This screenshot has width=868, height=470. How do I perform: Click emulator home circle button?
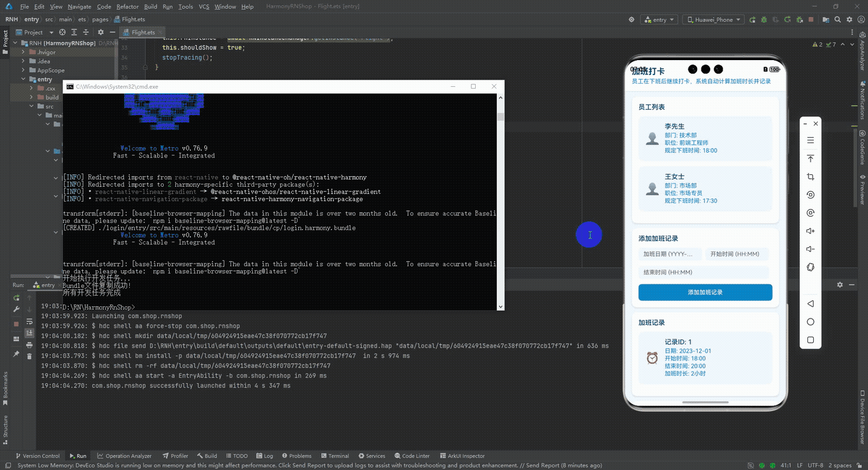[811, 322]
